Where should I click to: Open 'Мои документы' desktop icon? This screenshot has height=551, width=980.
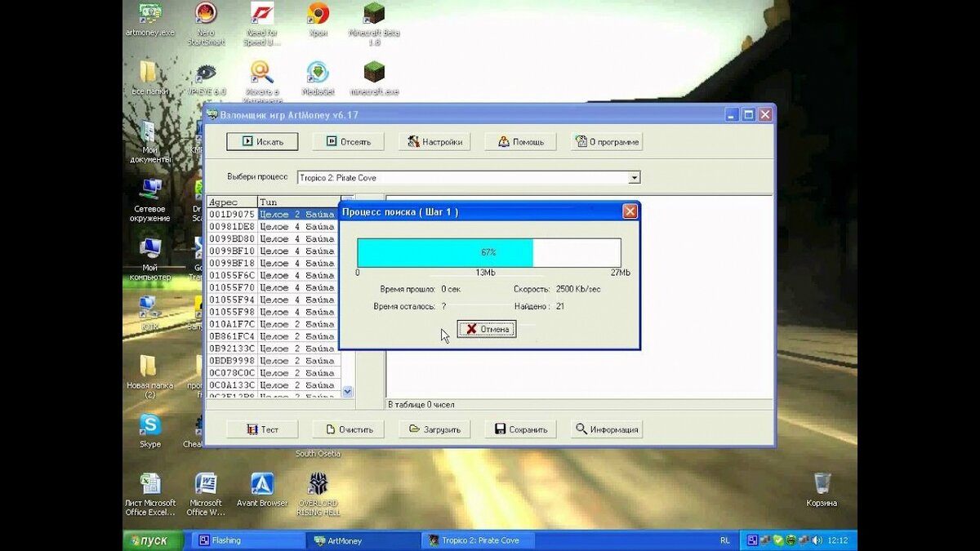click(x=149, y=142)
